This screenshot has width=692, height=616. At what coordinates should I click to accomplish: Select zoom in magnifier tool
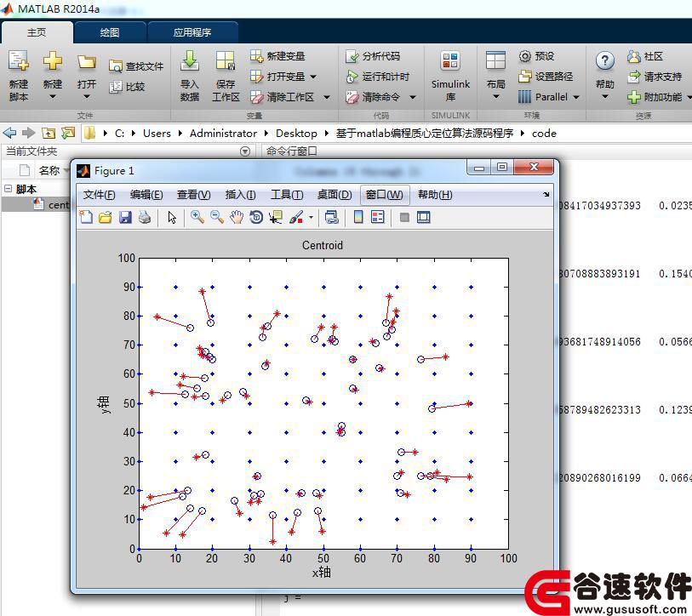coord(197,217)
